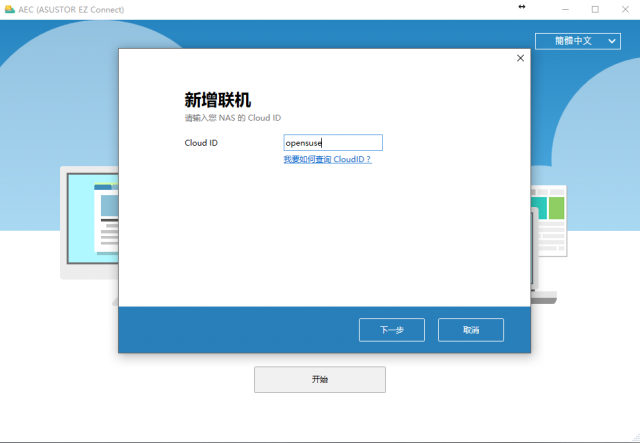Close the 新增联机 dialog with X

coord(520,58)
